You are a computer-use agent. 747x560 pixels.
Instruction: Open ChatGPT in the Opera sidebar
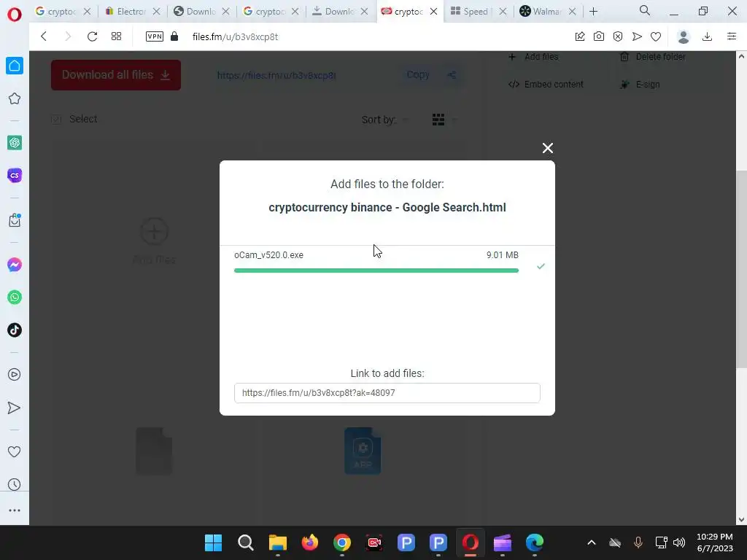tap(15, 142)
